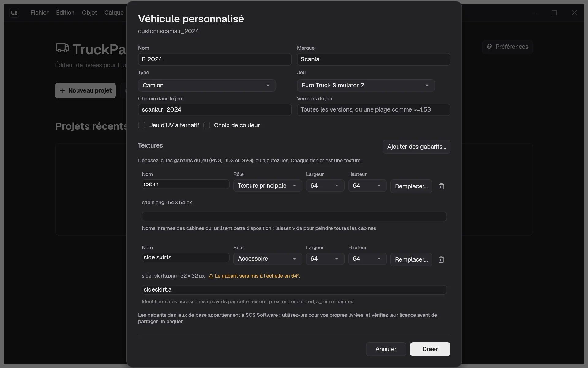Click the gear icon in Préférences
588x368 pixels.
[490, 47]
